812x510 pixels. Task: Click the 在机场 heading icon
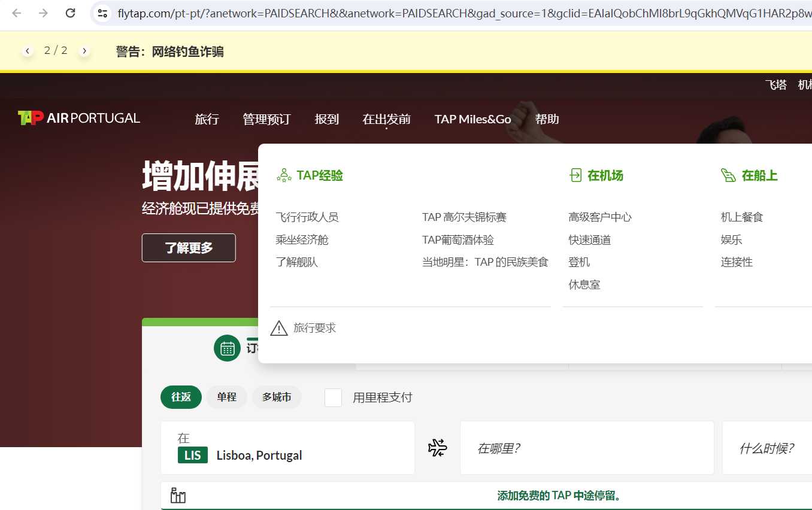[x=575, y=175]
